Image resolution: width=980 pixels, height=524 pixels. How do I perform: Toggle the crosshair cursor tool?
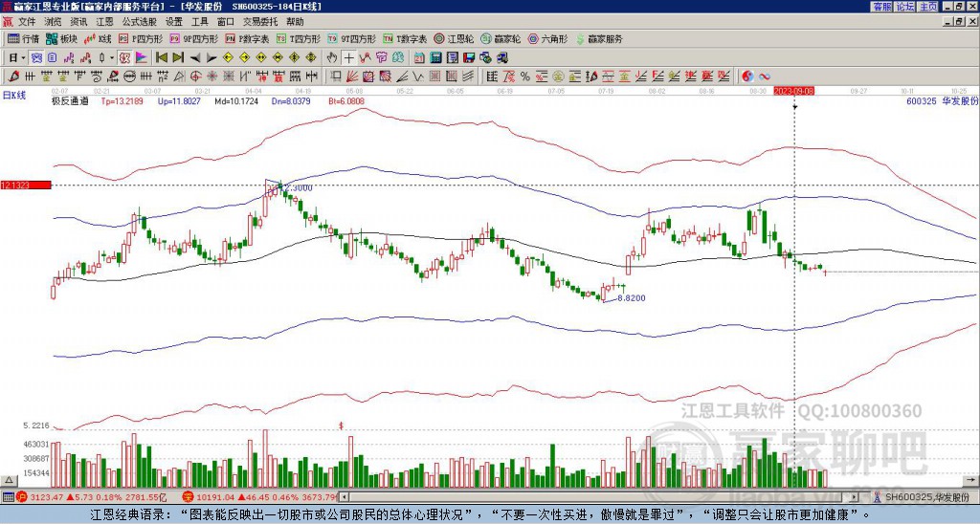point(348,58)
